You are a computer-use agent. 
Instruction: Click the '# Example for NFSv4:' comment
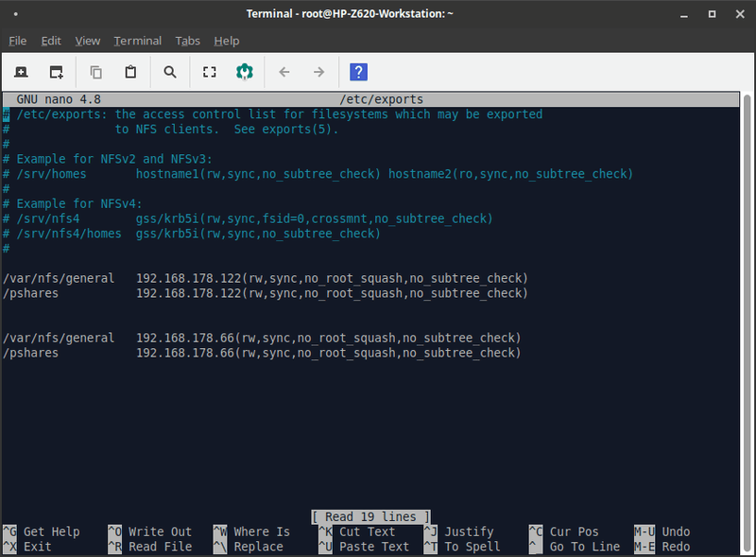pyautogui.click(x=73, y=203)
